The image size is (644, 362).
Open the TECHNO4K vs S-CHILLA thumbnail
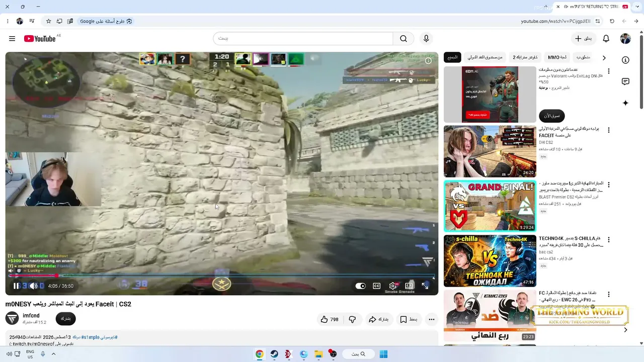490,261
